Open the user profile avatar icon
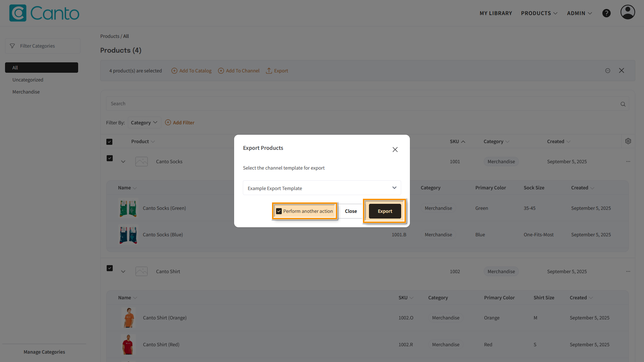The width and height of the screenshot is (644, 362). 627,12
